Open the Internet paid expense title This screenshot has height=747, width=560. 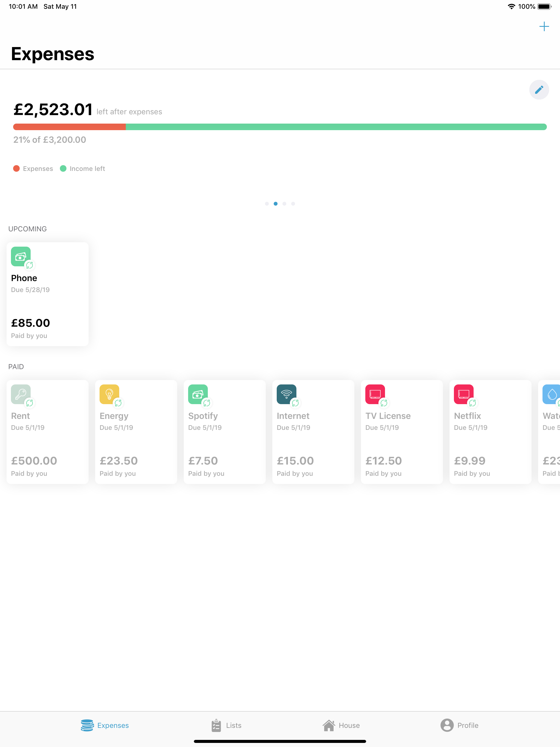tap(293, 416)
